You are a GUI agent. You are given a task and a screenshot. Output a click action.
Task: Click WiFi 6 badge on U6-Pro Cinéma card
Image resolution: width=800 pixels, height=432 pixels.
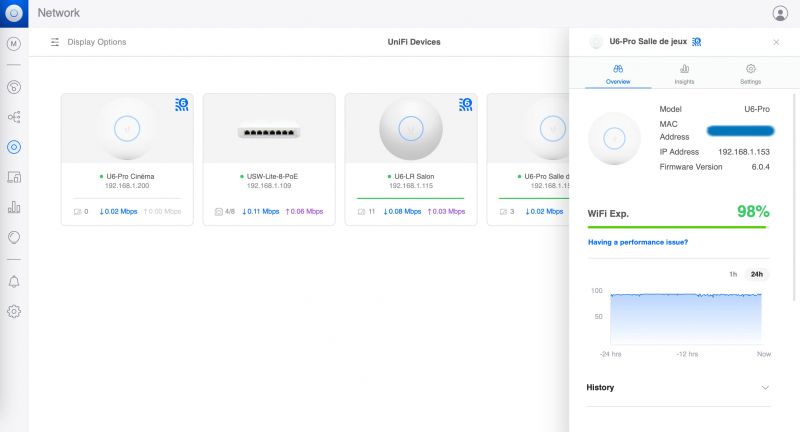(182, 105)
